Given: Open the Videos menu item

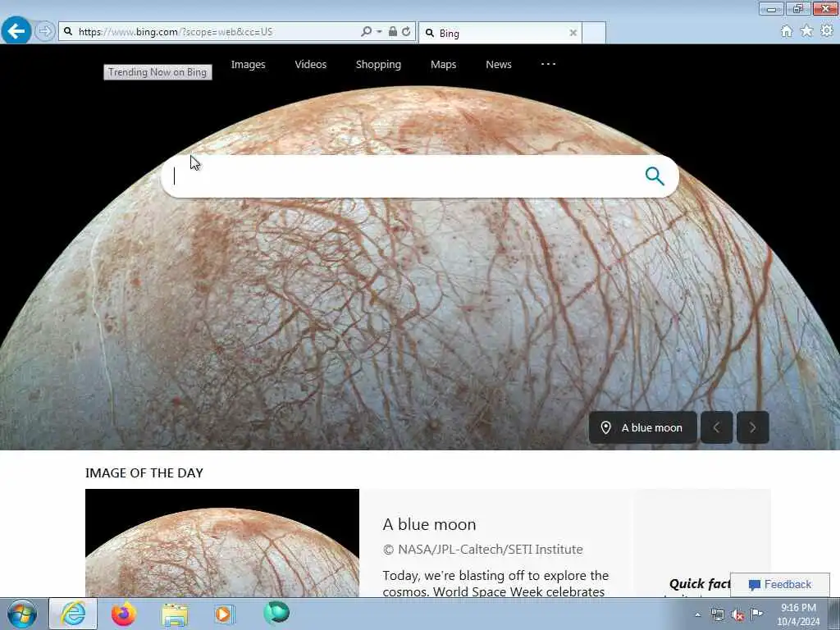Looking at the screenshot, I should coord(311,64).
